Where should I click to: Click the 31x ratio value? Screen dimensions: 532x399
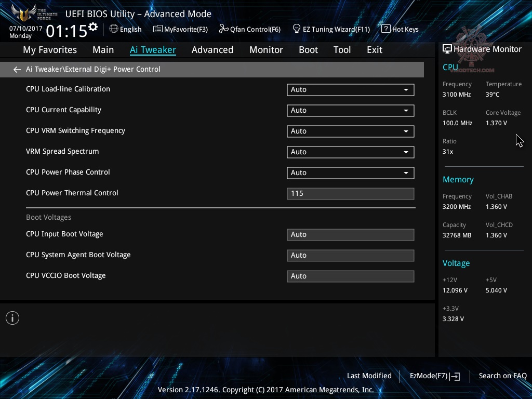[448, 152]
